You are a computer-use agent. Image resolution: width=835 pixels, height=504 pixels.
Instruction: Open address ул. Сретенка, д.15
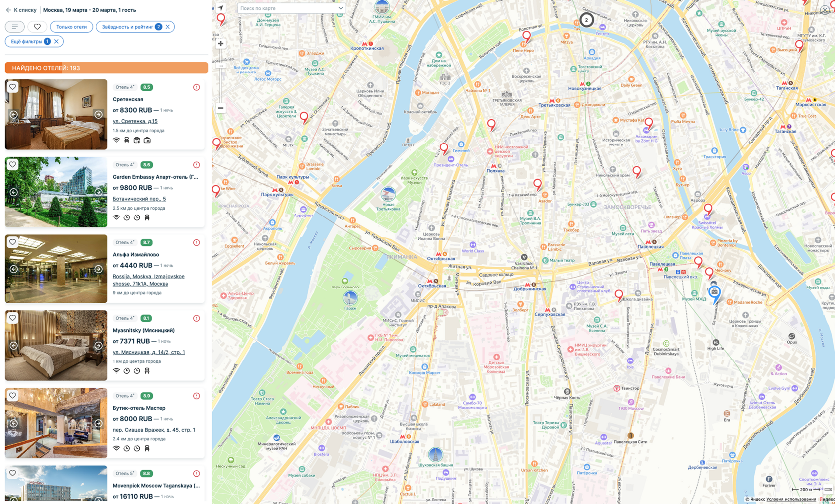click(135, 121)
